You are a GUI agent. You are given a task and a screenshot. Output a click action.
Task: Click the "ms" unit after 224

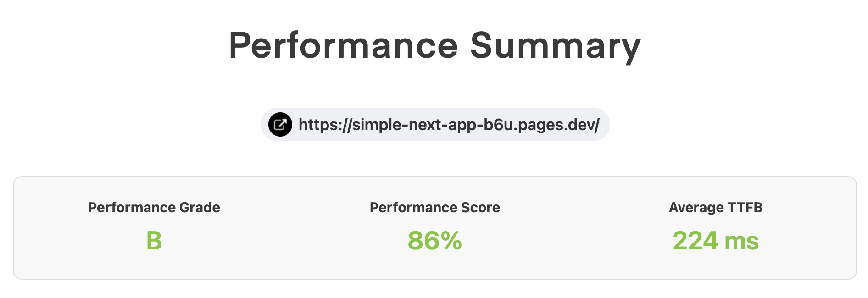click(x=741, y=241)
